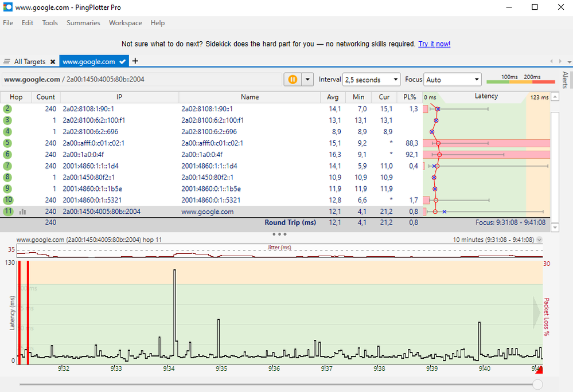573x392 pixels.
Task: Pause tracing with the orange pause button
Action: 293,80
